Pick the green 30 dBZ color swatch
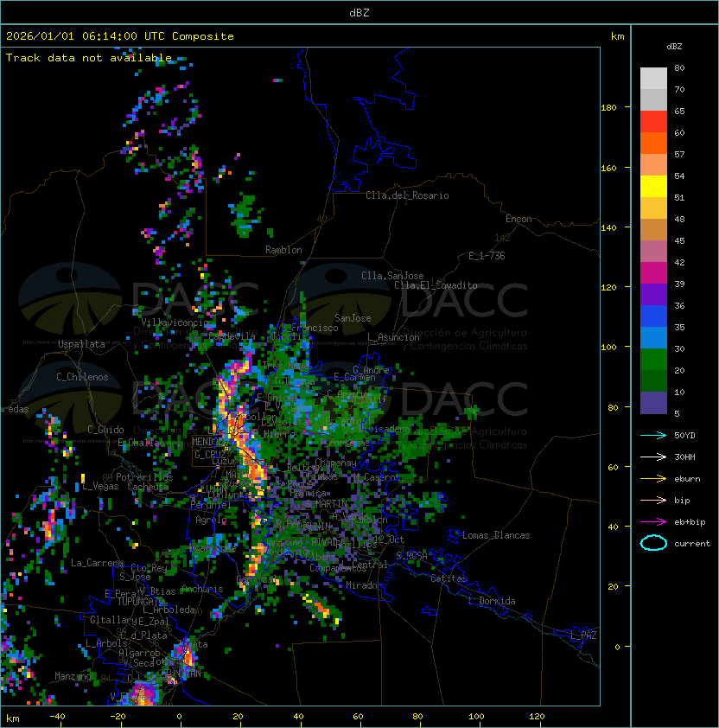This screenshot has width=719, height=728. point(653,360)
